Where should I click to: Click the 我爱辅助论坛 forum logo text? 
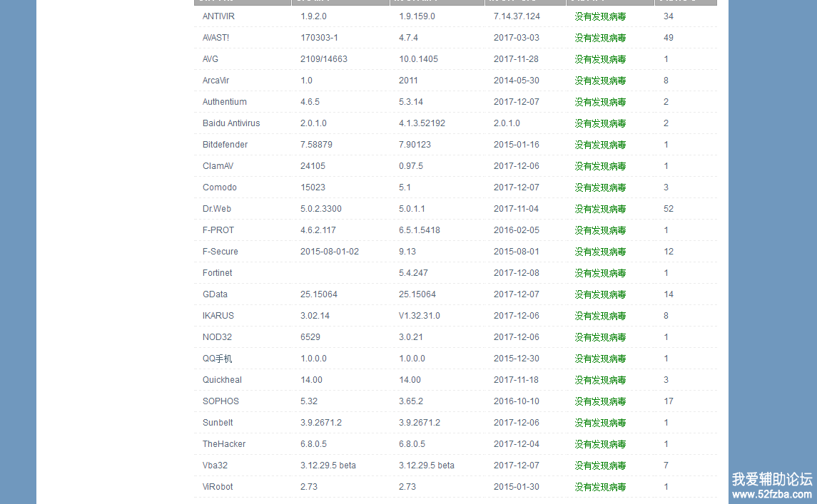[x=772, y=479]
